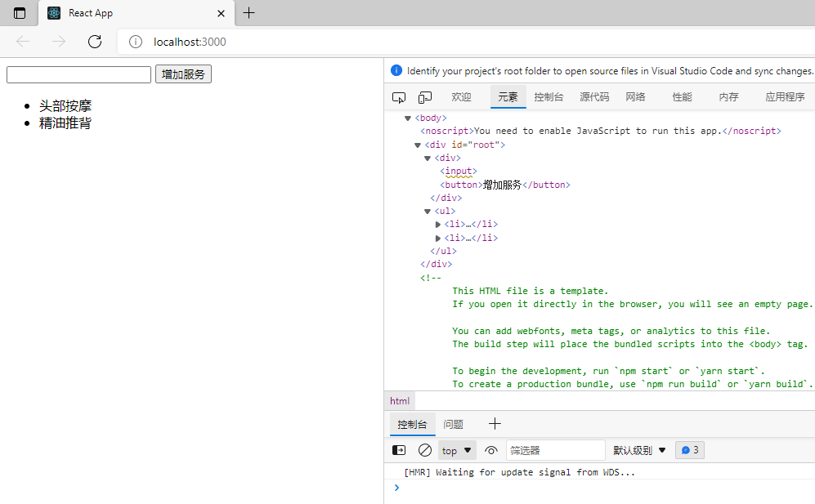815x504 pixels.
Task: Close the React App tab
Action: (221, 14)
